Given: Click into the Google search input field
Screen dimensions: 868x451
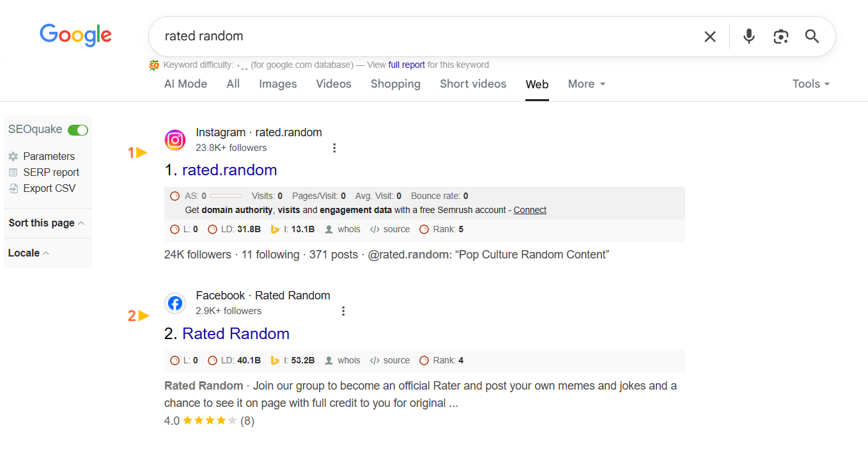Looking at the screenshot, I should [422, 36].
